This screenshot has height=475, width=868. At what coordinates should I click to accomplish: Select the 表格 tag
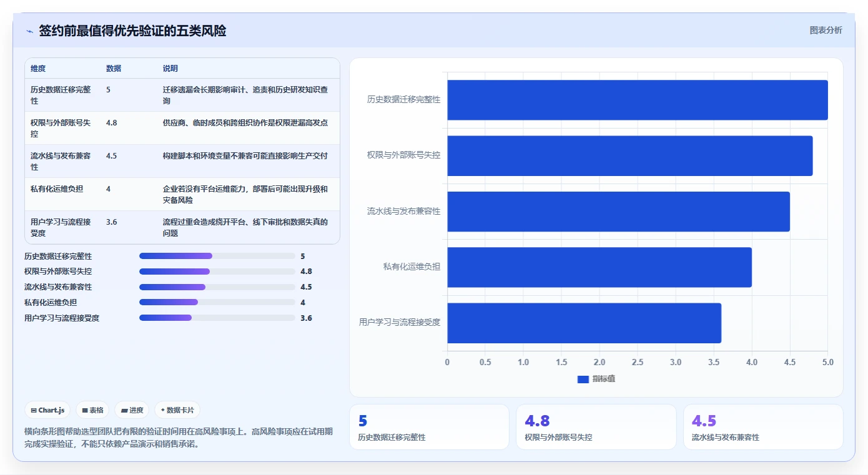pos(92,410)
